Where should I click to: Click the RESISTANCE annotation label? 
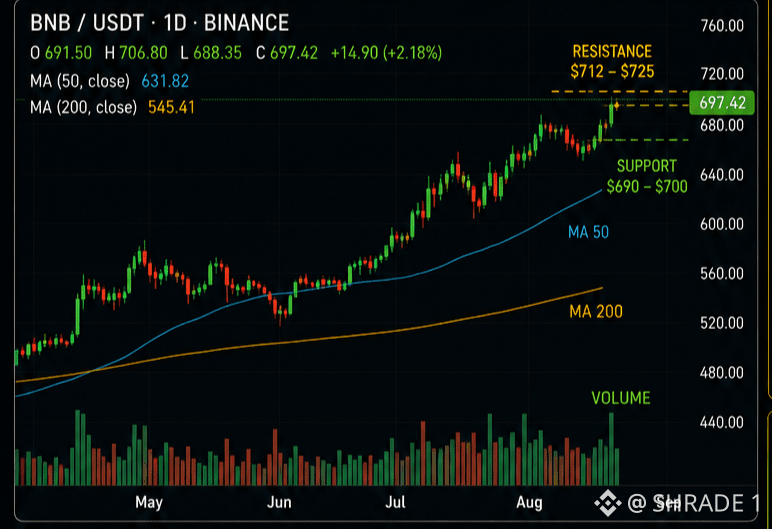pyautogui.click(x=612, y=51)
